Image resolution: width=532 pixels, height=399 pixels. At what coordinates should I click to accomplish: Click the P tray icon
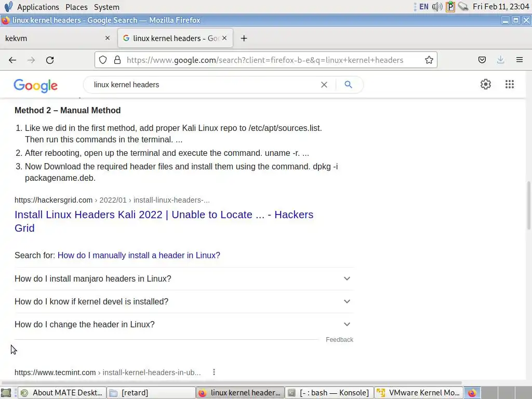[450, 6]
